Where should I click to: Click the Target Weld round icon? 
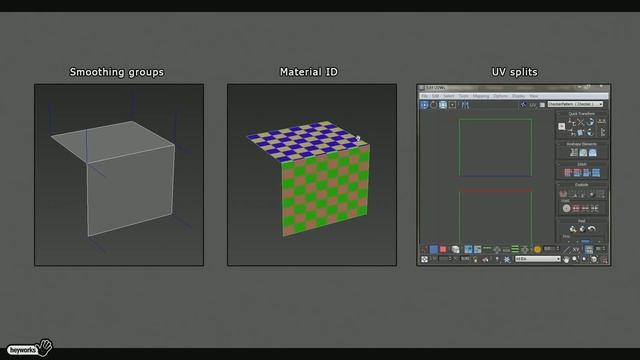(567, 209)
